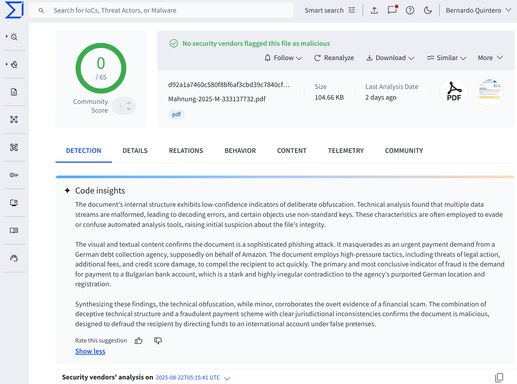The height and width of the screenshot is (384, 517).
Task: Click the 0/65 detection score circle
Action: click(x=101, y=68)
